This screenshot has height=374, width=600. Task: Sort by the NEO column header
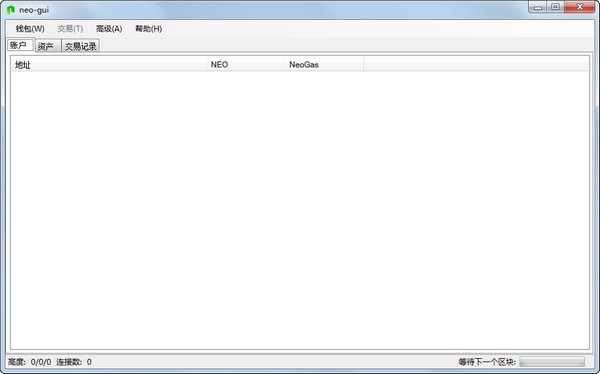coord(246,65)
